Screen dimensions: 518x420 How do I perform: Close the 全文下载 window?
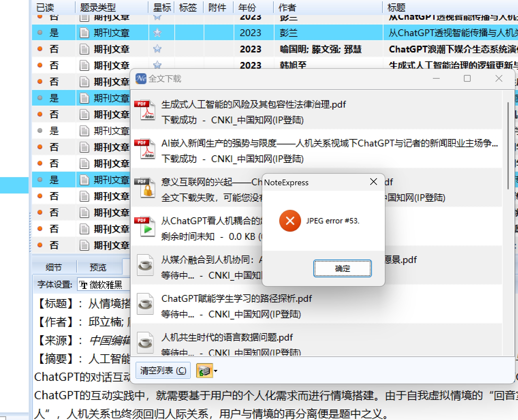[499, 78]
